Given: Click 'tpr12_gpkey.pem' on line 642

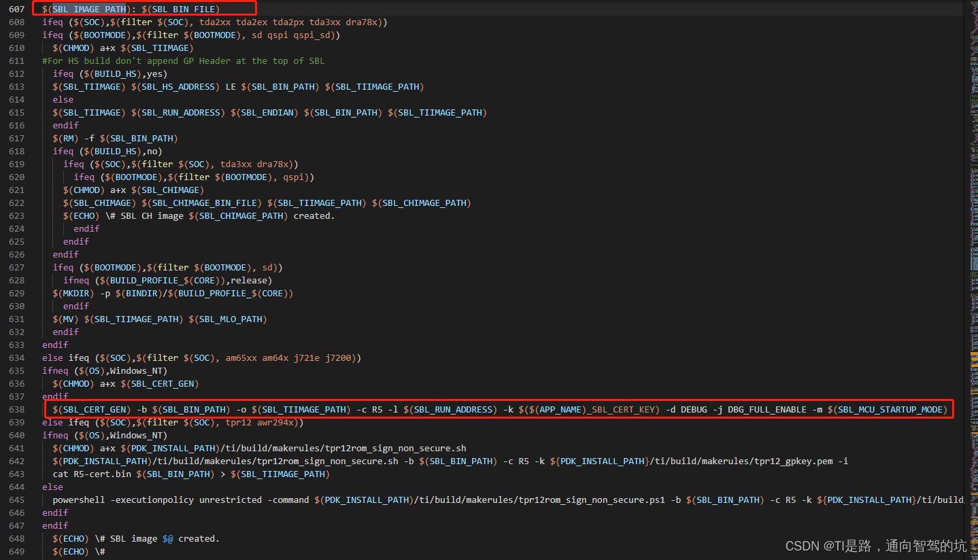Looking at the screenshot, I should (793, 461).
